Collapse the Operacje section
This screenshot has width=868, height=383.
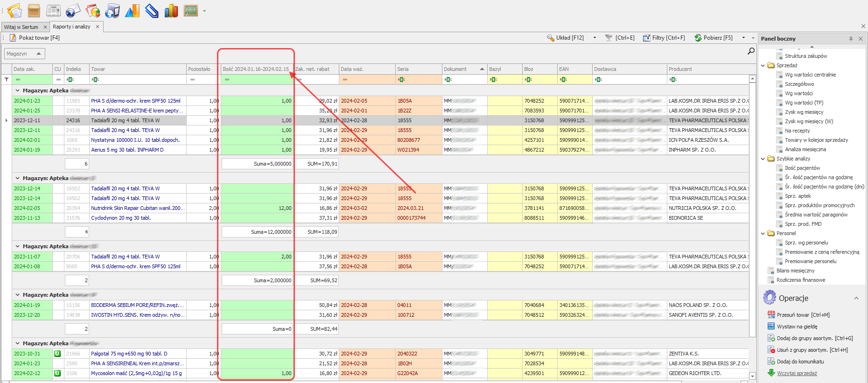(856, 298)
